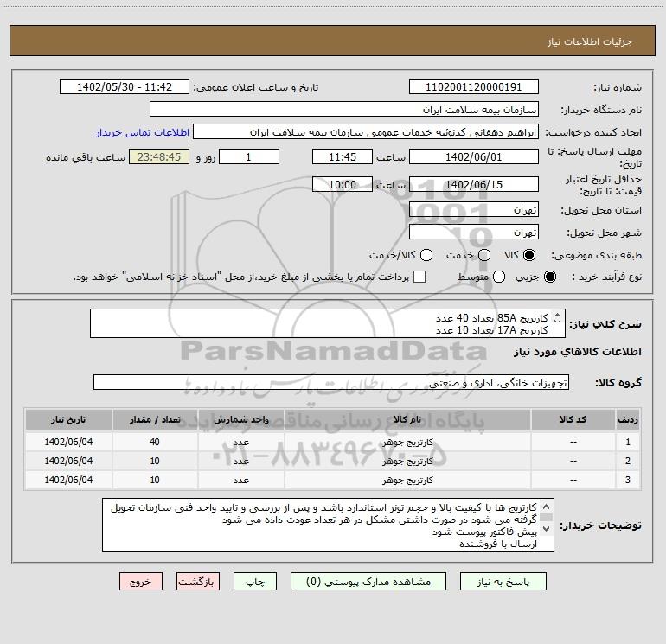The height and width of the screenshot is (644, 666).
Task: Click the delivery city تهران field
Action: 474,233
